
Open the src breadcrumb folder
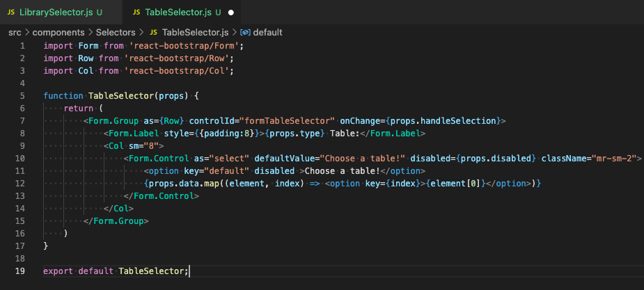pyautogui.click(x=15, y=32)
